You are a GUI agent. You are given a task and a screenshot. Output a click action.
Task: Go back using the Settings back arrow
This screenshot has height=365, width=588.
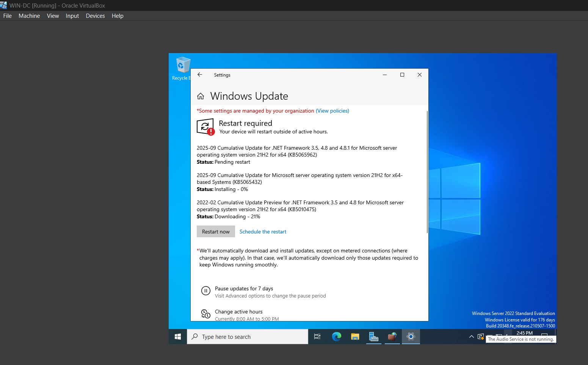(x=200, y=75)
